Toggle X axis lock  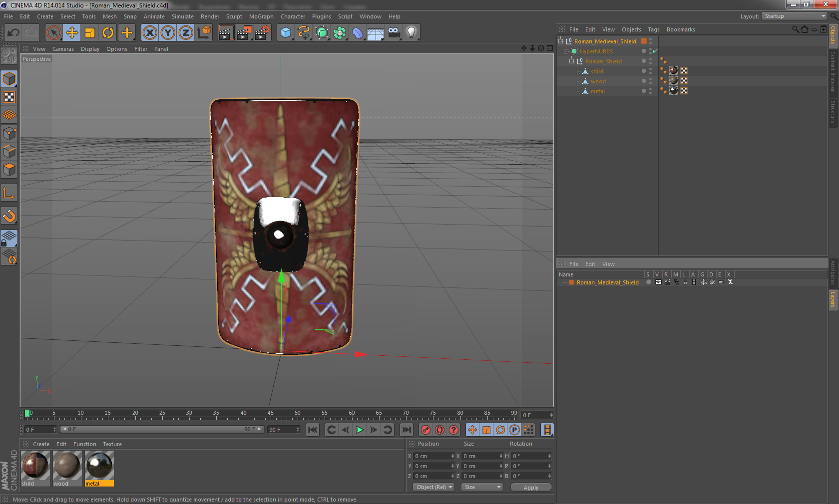[x=150, y=33]
